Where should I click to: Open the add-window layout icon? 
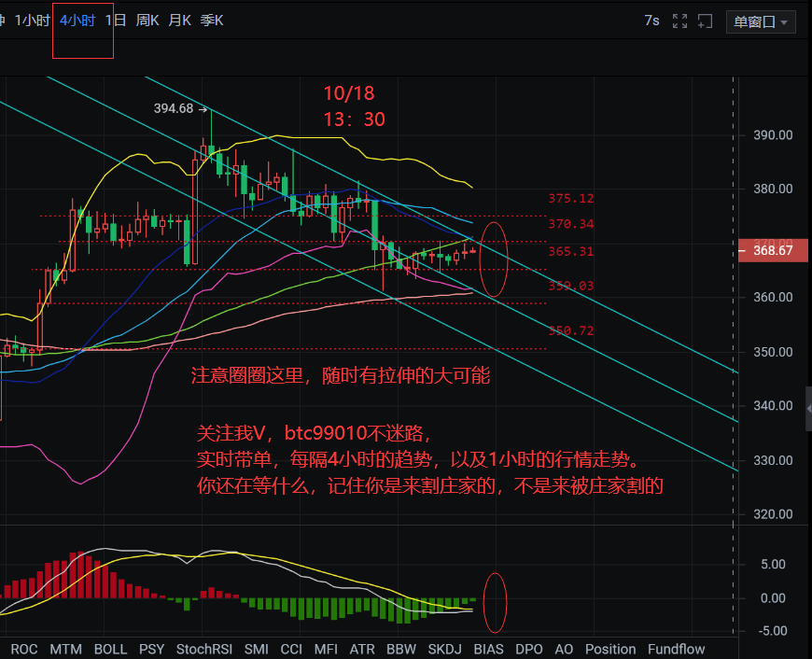pyautogui.click(x=705, y=21)
